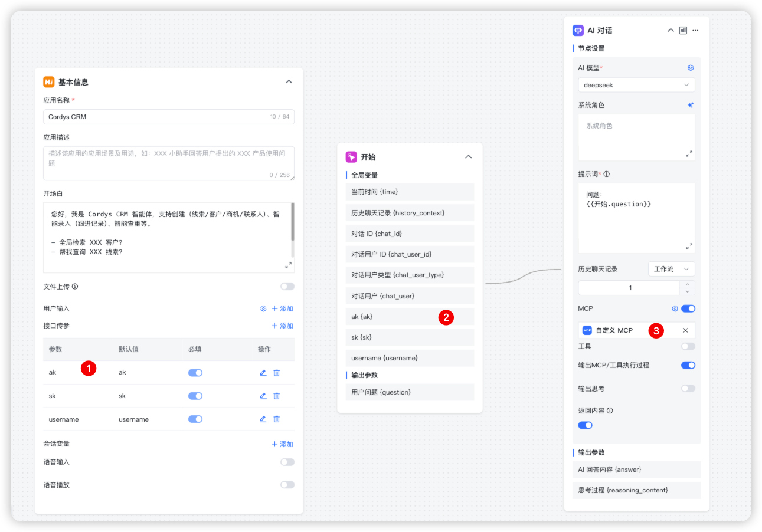The height and width of the screenshot is (532, 762).
Task: Remove the custom MCP with X icon
Action: coord(685,330)
